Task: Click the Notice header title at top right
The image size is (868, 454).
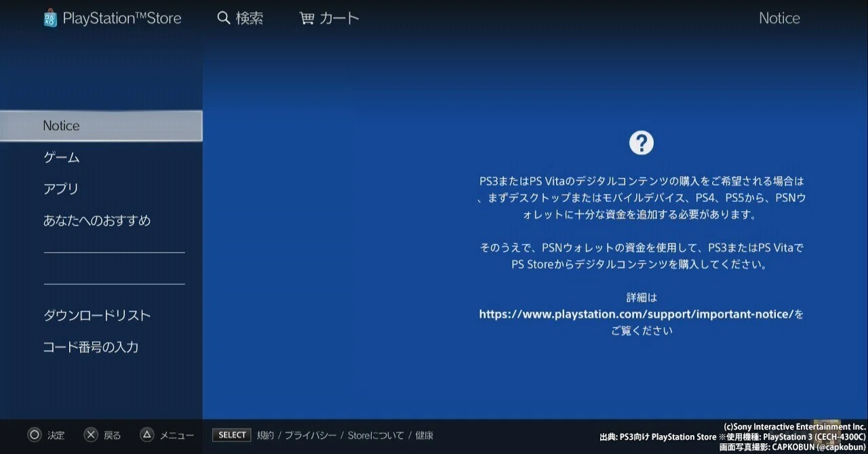Action: coord(779,18)
